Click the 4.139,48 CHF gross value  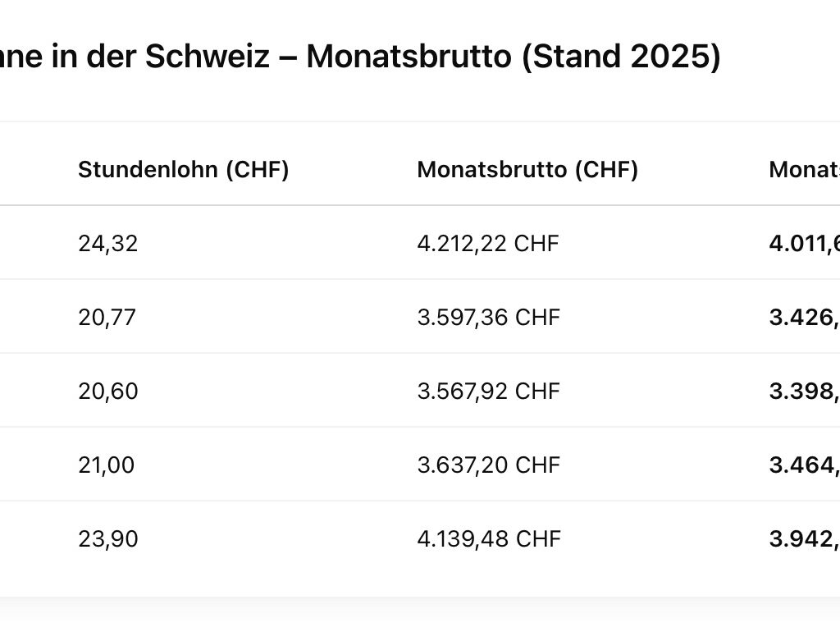(489, 538)
